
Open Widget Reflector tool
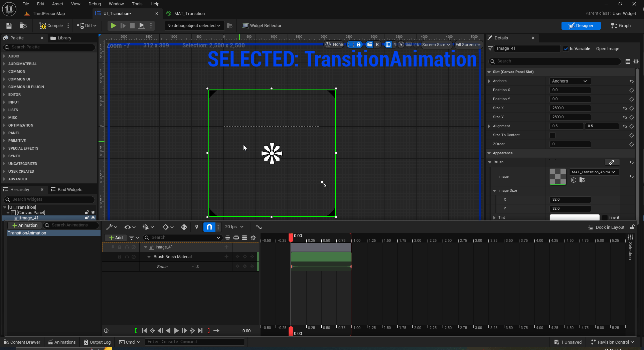[x=262, y=26]
